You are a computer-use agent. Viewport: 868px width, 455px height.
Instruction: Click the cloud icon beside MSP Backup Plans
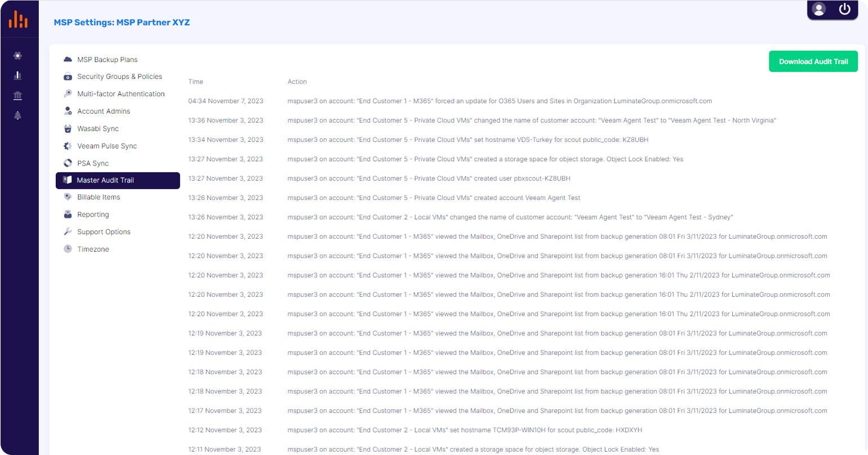click(68, 59)
